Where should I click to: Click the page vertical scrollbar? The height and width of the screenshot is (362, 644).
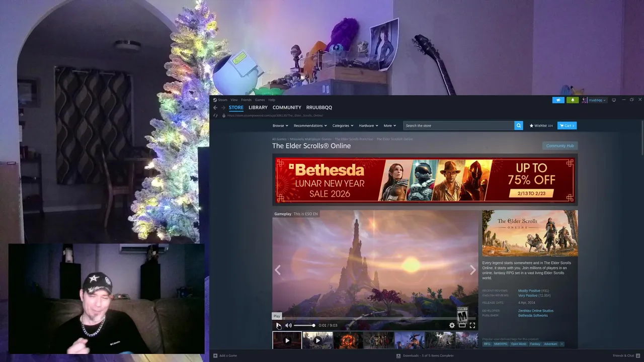[642, 137]
